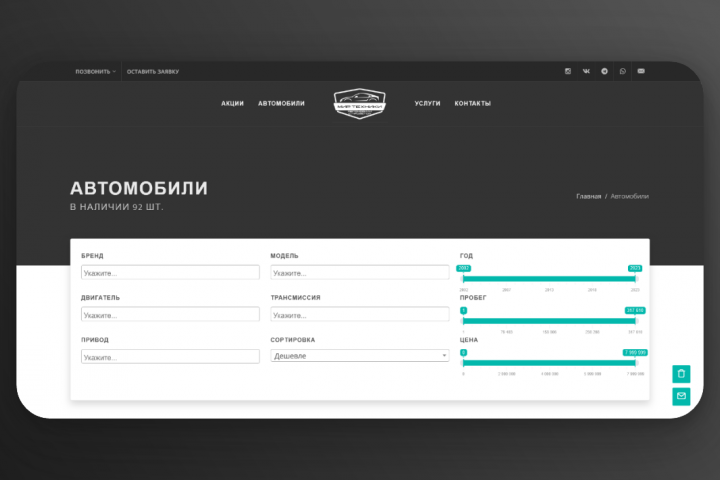Screen dimensions: 720x480
Task: Click the Автомобили page heading
Action: [x=139, y=188]
